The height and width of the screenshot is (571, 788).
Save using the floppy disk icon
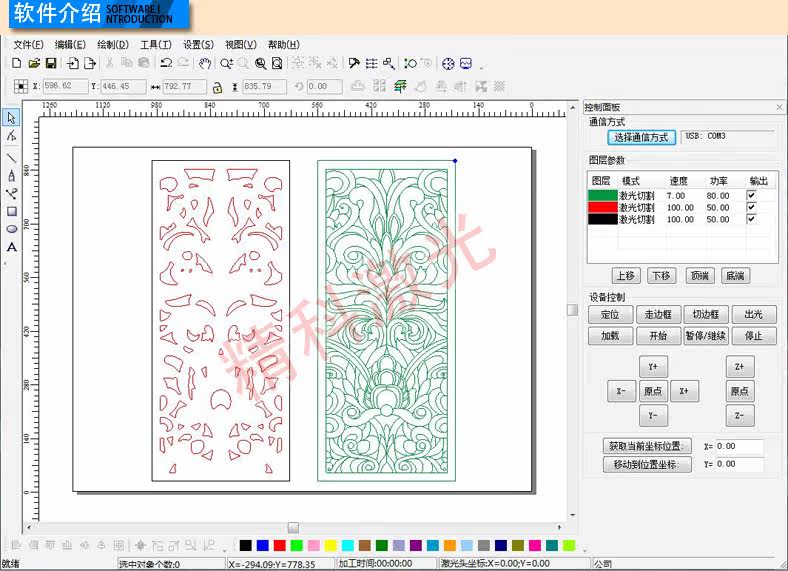point(51,63)
